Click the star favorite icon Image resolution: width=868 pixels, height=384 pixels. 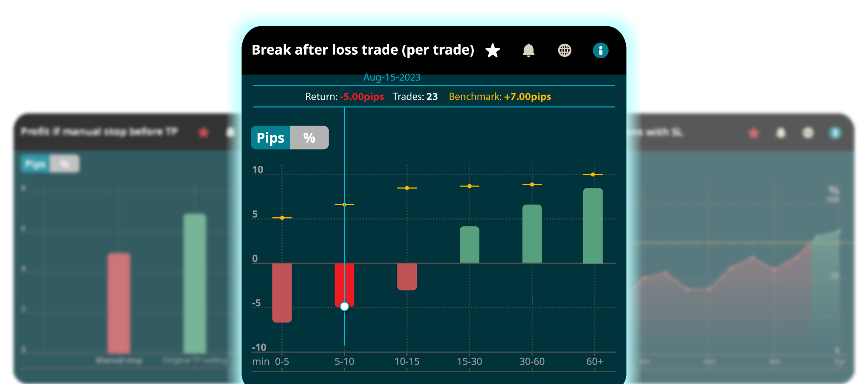coord(493,51)
